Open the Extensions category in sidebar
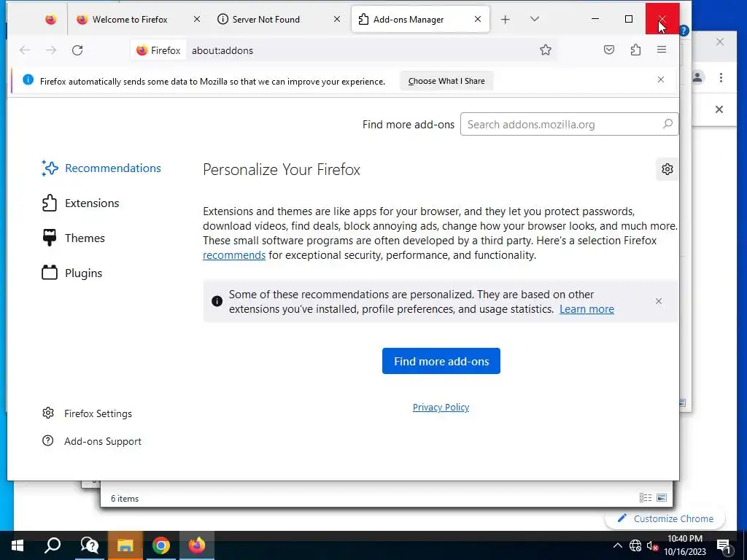The image size is (747, 560). (x=81, y=203)
